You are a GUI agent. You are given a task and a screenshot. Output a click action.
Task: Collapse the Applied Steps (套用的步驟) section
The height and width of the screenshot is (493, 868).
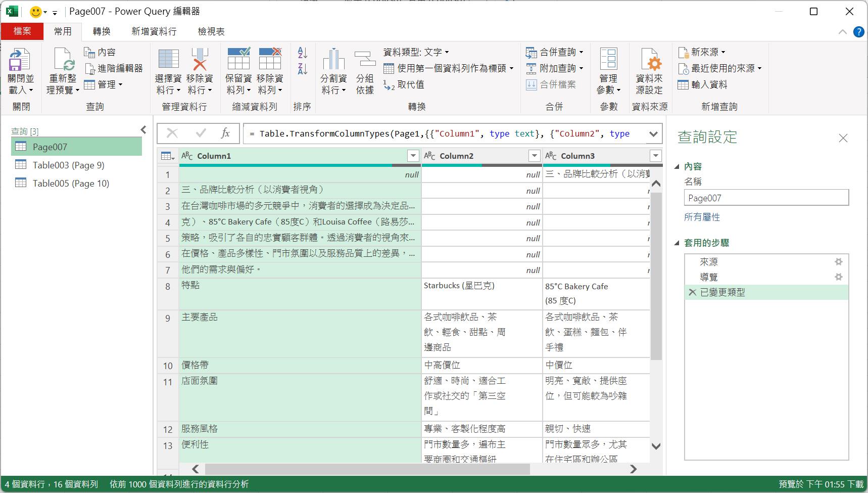(x=677, y=243)
